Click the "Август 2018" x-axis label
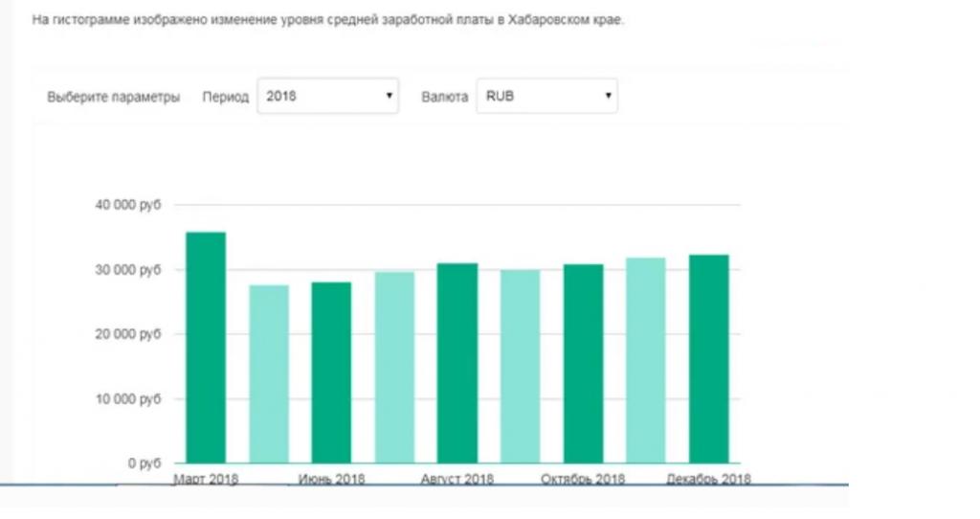The image size is (980, 519). coord(457,479)
